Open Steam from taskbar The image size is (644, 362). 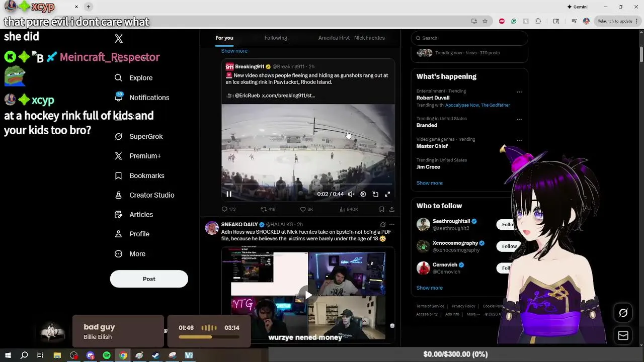click(x=156, y=355)
